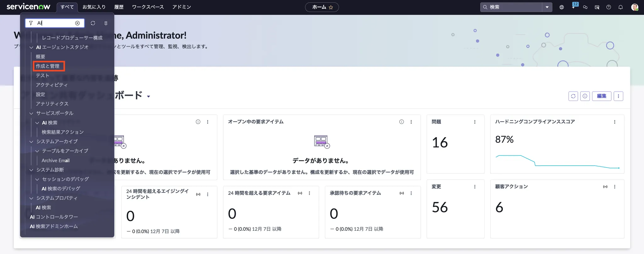Open the ワークスペース menu tab

(x=148, y=7)
